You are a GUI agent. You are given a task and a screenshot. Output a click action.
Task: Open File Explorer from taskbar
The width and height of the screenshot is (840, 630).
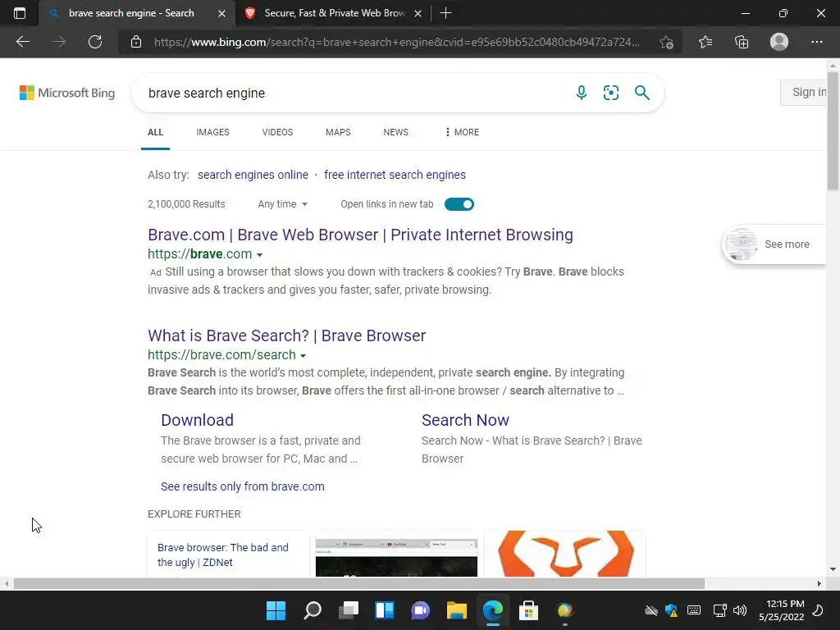[x=456, y=610]
